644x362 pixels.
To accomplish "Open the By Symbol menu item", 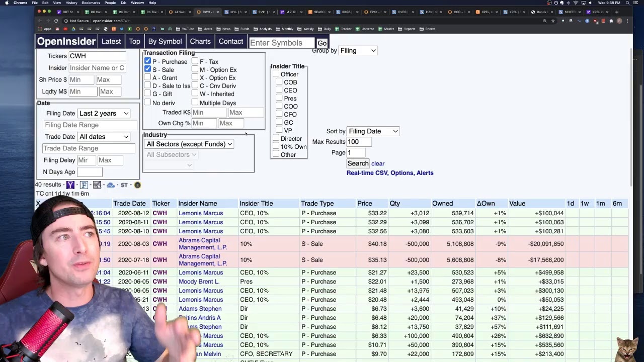I will coord(165,42).
